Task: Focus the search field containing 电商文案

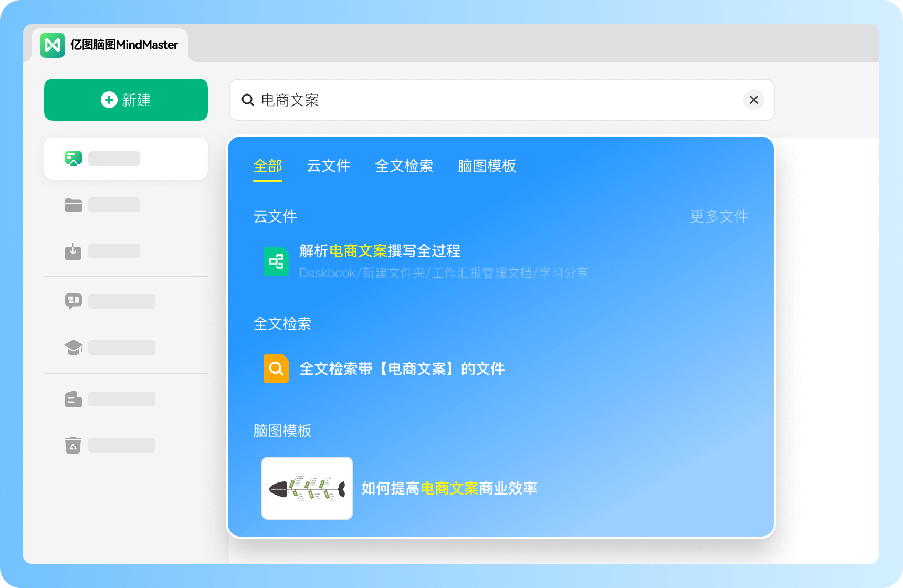Action: click(x=502, y=100)
